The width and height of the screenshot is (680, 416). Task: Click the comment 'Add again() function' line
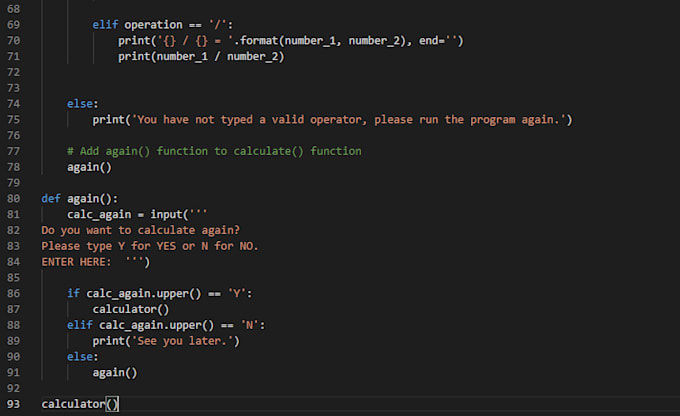click(214, 151)
